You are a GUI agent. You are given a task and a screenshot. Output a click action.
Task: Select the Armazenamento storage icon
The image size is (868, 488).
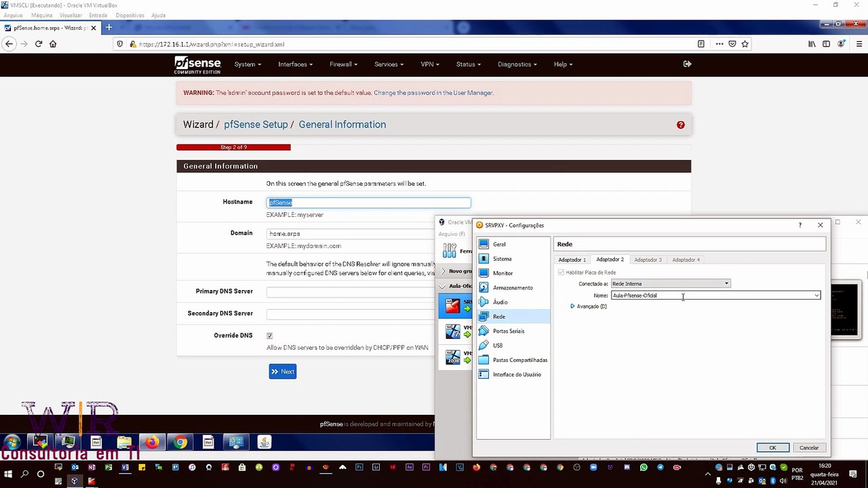coord(484,288)
